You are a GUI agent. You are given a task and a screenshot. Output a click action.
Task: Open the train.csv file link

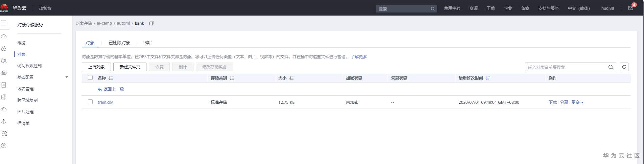click(x=105, y=102)
